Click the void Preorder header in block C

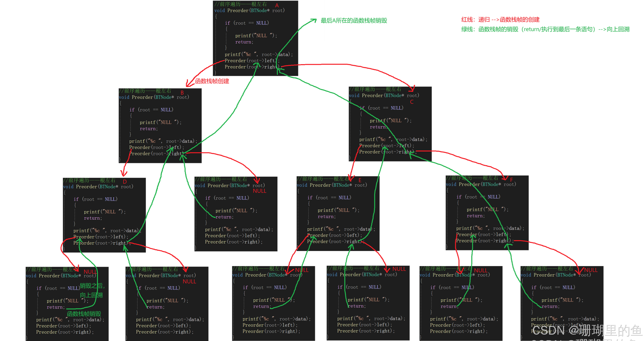click(x=383, y=96)
